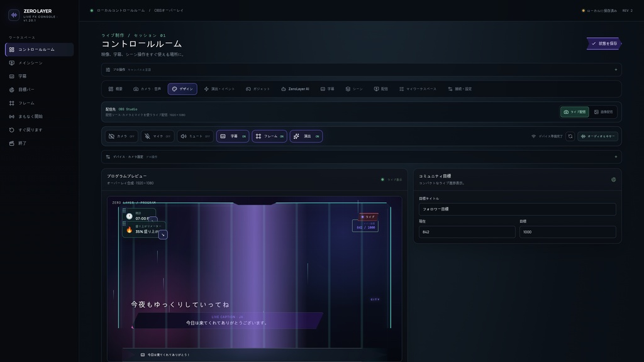Go to 目標バー in the sidebar
Image resolution: width=644 pixels, height=362 pixels.
point(40,89)
